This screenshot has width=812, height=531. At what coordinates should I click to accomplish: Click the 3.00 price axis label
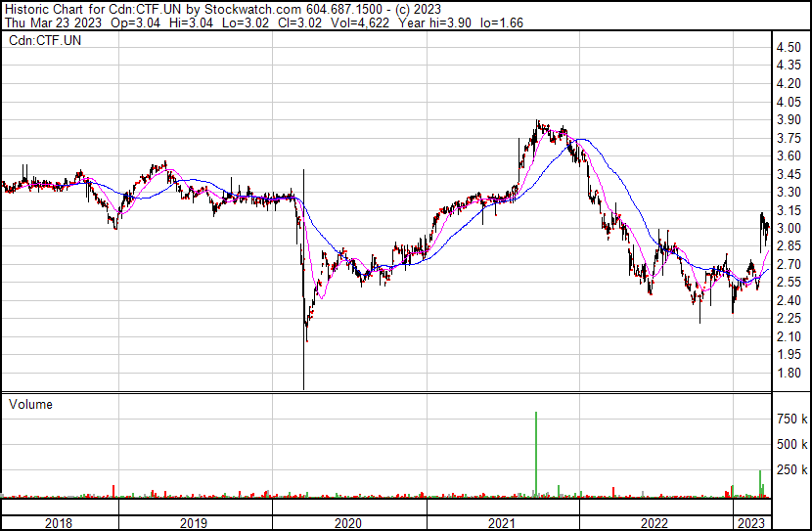coord(787,228)
